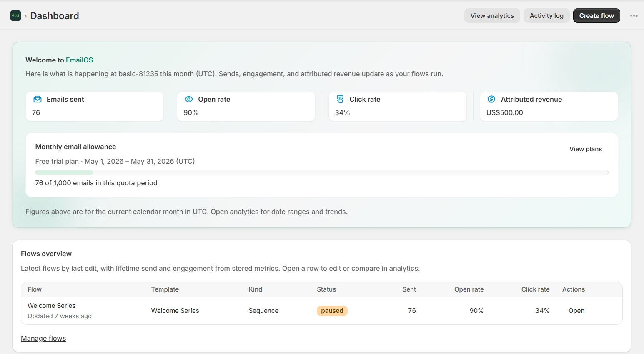The image size is (644, 354).
Task: Click the Sent column header
Action: tap(409, 289)
